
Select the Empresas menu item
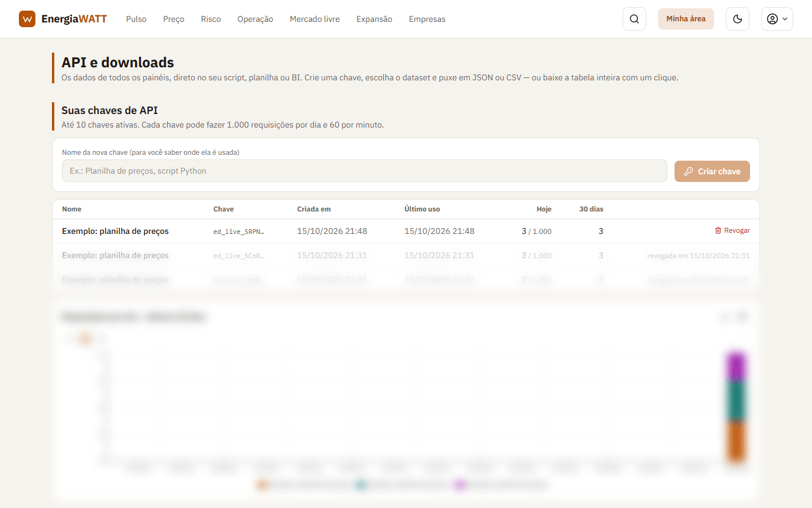click(x=427, y=19)
